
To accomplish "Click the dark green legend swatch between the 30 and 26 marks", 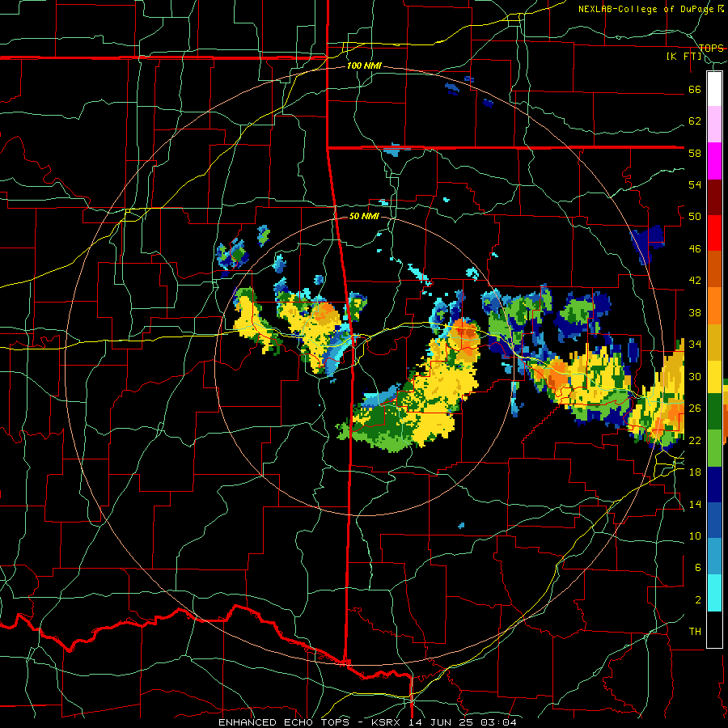I will [714, 412].
